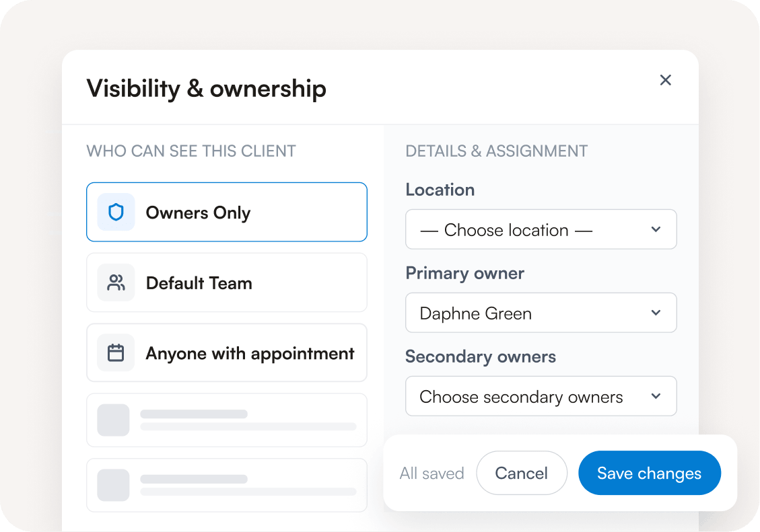Image resolution: width=760 pixels, height=532 pixels.
Task: Click the Save changes button
Action: pyautogui.click(x=650, y=473)
